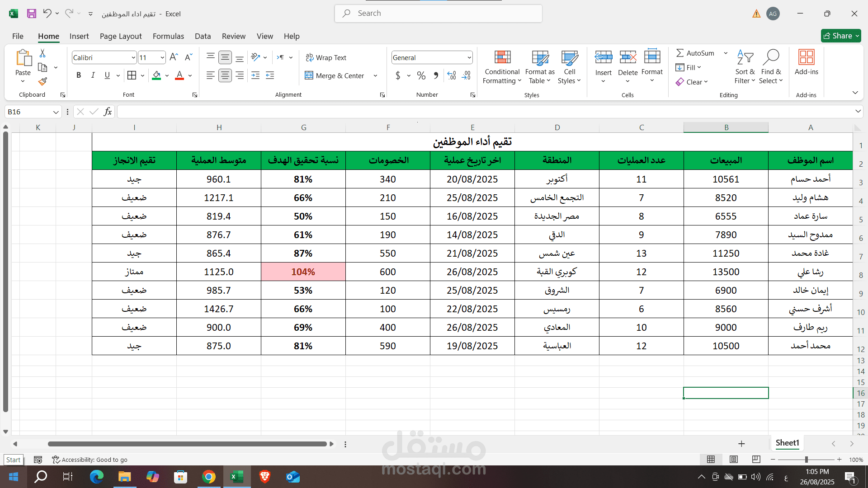The width and height of the screenshot is (868, 488).
Task: Click the Format Painter brush icon
Action: (42, 81)
